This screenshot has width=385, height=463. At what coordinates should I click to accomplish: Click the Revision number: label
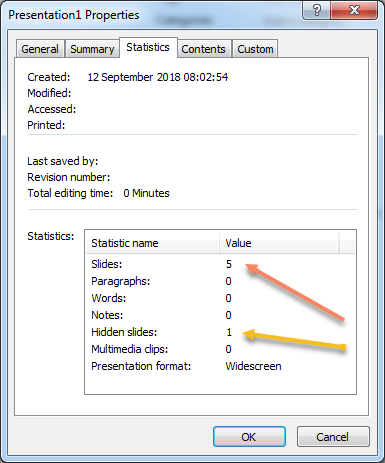click(69, 177)
